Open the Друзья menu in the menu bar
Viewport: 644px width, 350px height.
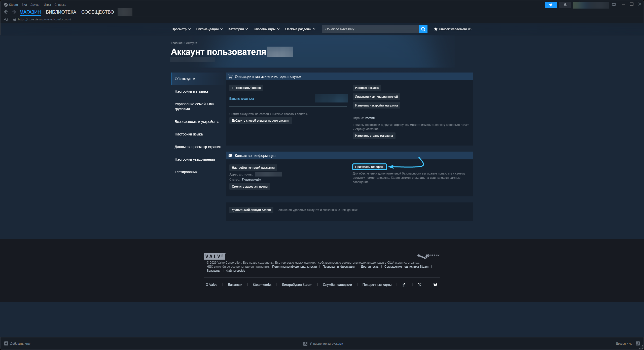coord(35,5)
